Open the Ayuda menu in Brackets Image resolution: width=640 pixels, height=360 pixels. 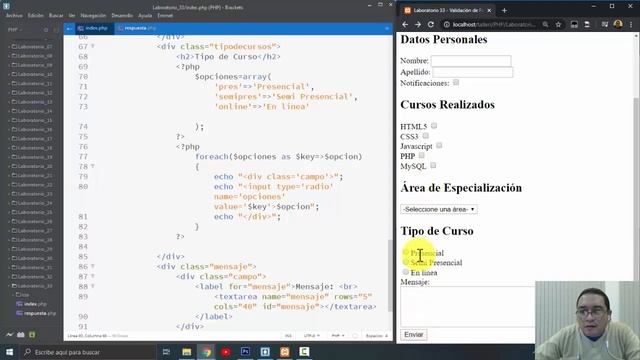pyautogui.click(x=145, y=16)
